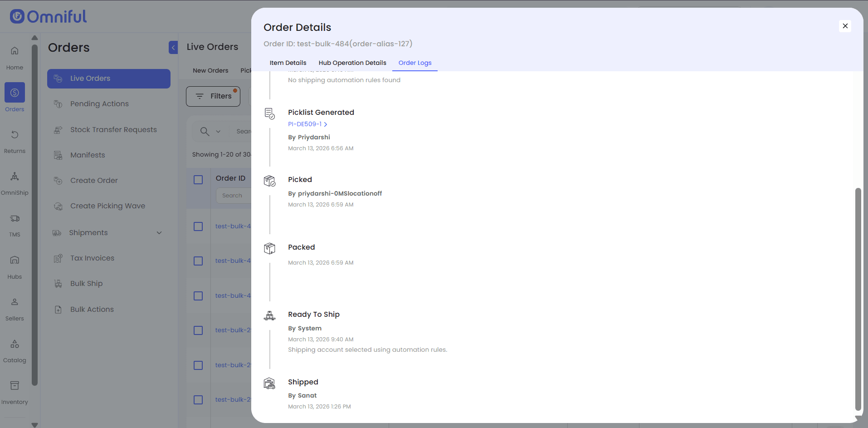Screen dimensions: 868x428
Task: Tick the second order row checkbox
Action: pos(198,261)
